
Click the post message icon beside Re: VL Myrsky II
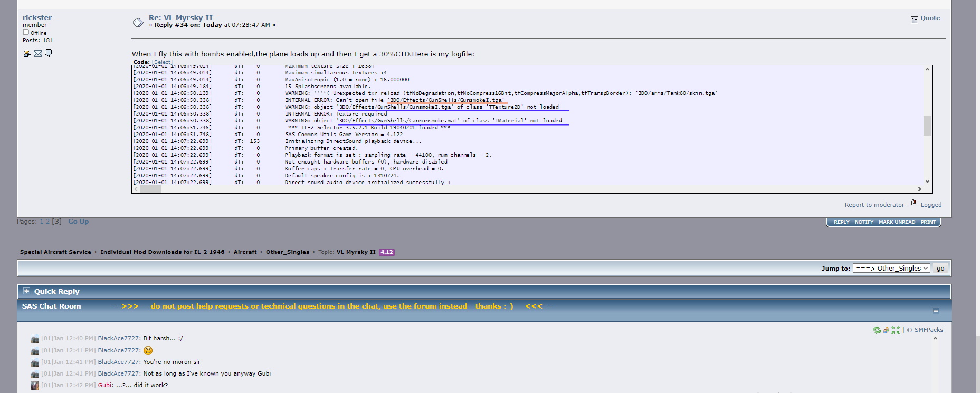tap(138, 22)
